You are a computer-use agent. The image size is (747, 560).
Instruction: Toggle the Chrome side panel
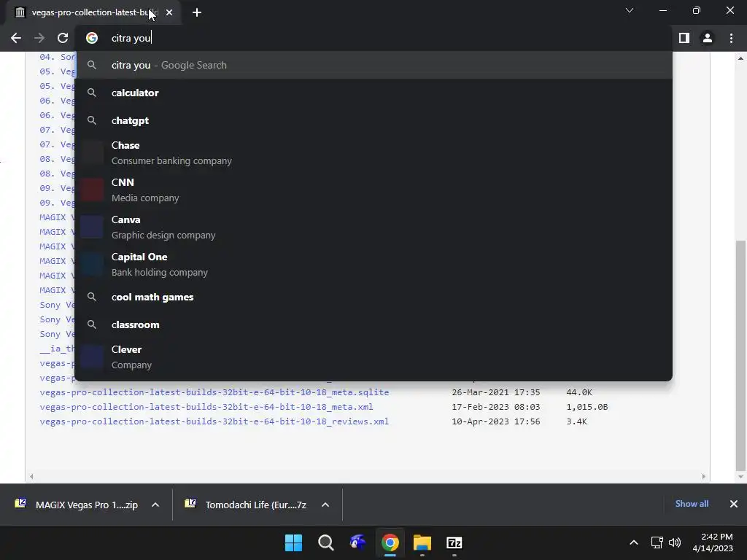[x=684, y=38]
